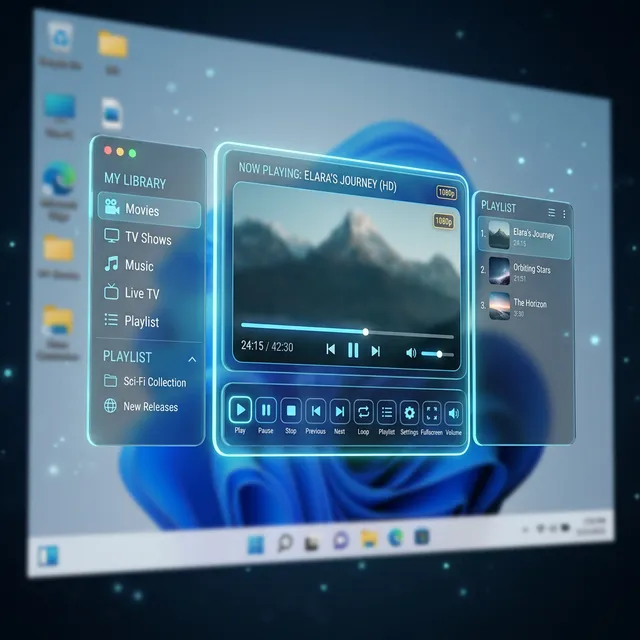
Task: Click the Live TV antenna icon
Action: click(111, 291)
